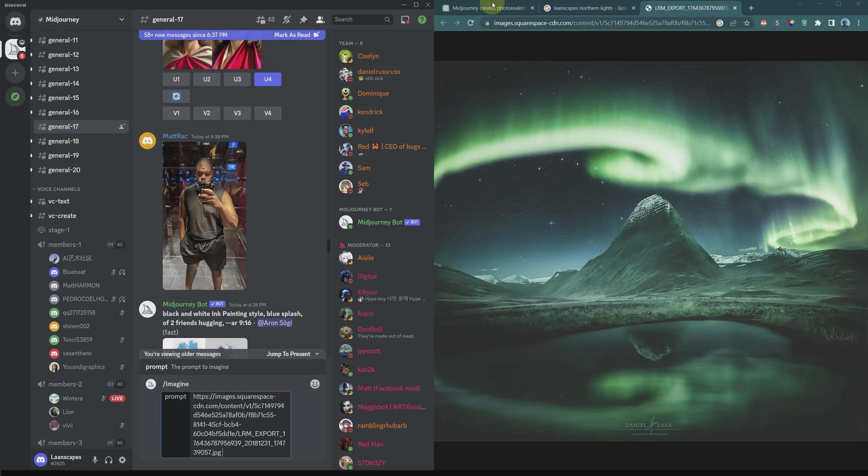Expand the members-2 voice channel group

tap(65, 384)
